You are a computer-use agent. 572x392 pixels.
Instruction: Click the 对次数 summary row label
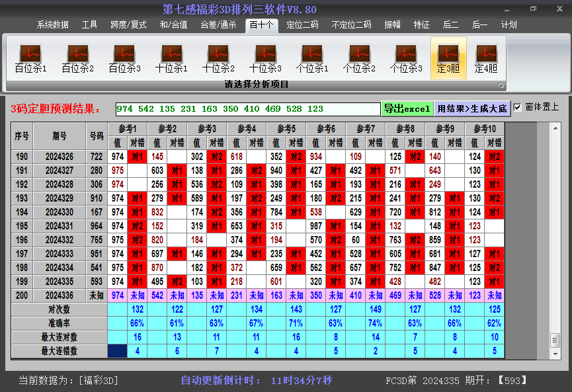59,309
